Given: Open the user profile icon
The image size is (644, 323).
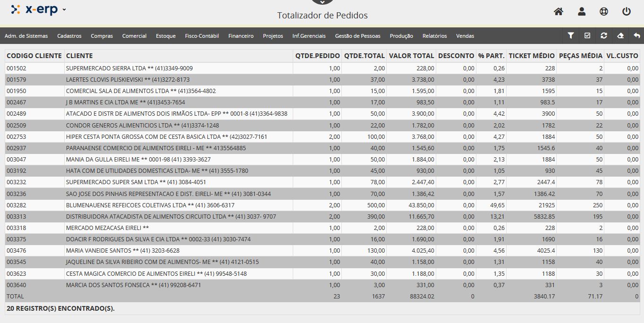Looking at the screenshot, I should [582, 11].
